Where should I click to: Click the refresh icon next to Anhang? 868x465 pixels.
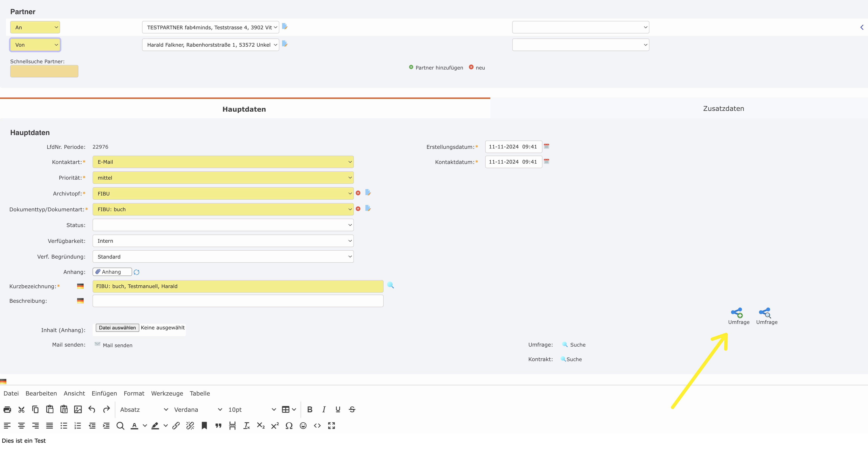136,272
